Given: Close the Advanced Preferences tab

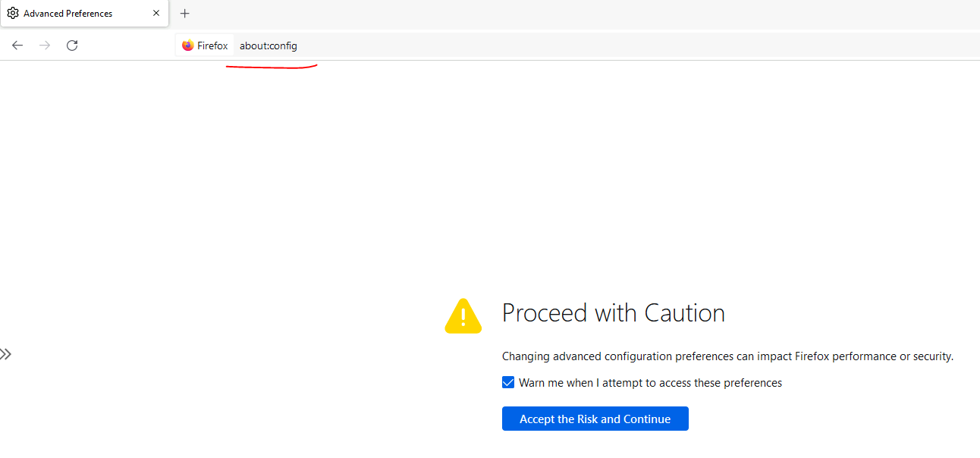Looking at the screenshot, I should [x=156, y=14].
